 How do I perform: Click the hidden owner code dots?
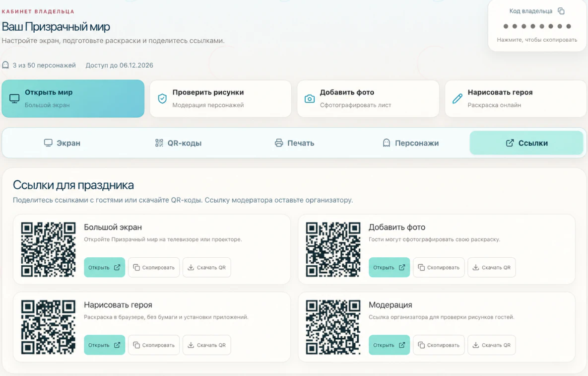point(537,26)
